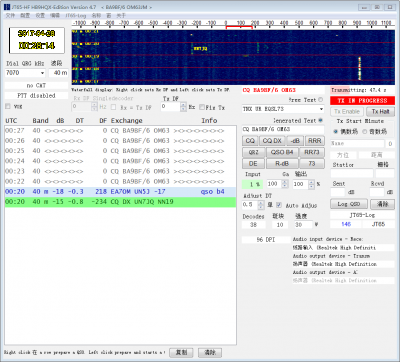This screenshot has width=400, height=362.
Task: Select the Free Text radio button
Action: 320,100
